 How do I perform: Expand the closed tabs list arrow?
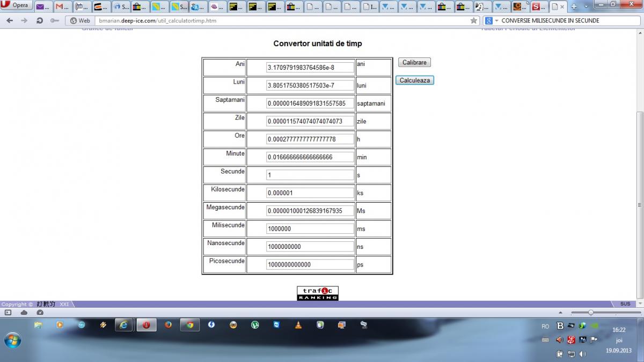pyautogui.click(x=586, y=7)
